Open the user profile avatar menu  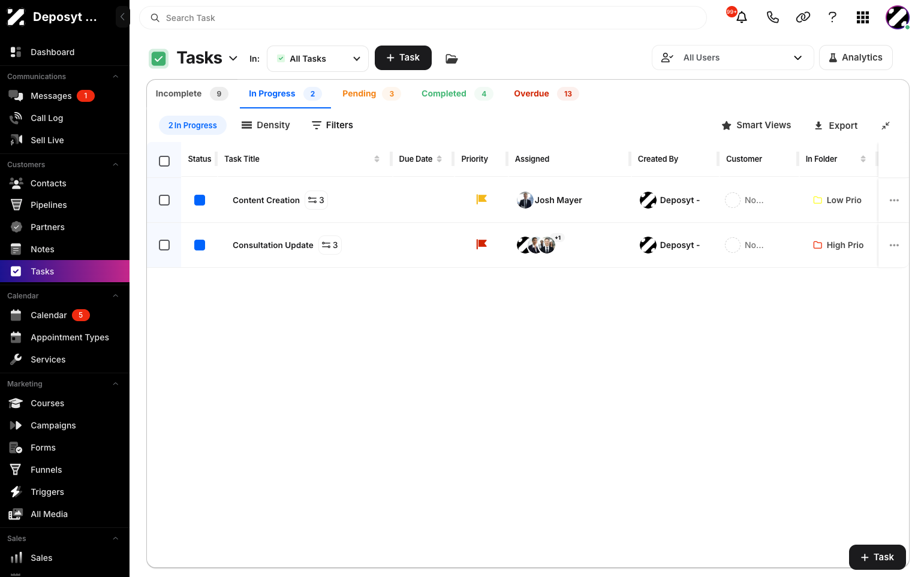tap(898, 17)
